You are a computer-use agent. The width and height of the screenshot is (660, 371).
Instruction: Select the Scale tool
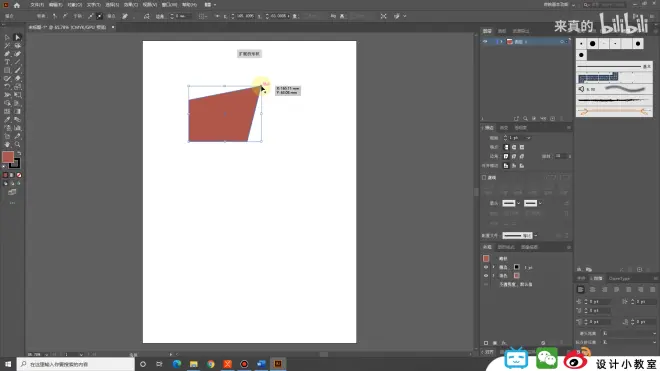click(x=18, y=87)
